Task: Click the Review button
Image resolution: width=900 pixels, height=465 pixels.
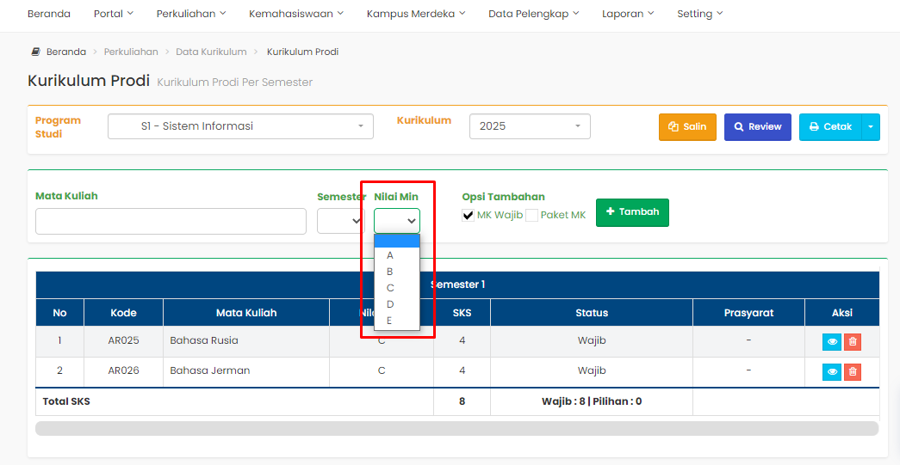Action: point(757,127)
